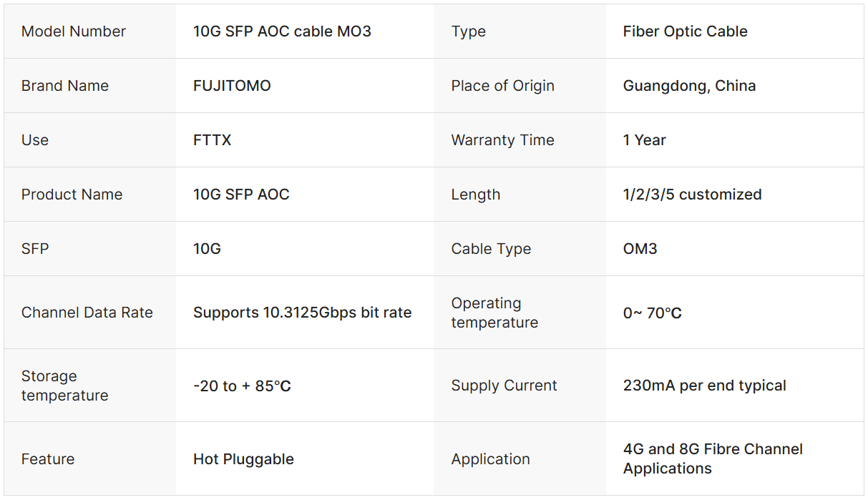Viewport: 868px width, 500px height.
Task: Click the Brand Name label
Action: pyautogui.click(x=65, y=86)
